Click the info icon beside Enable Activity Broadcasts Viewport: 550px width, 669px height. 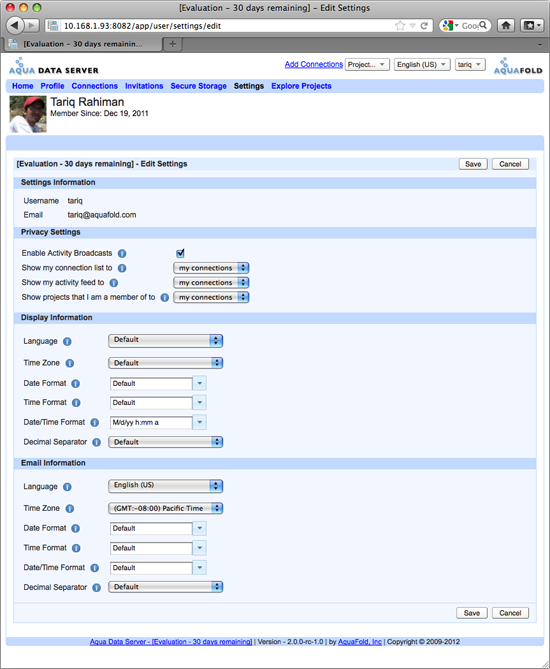(x=122, y=253)
